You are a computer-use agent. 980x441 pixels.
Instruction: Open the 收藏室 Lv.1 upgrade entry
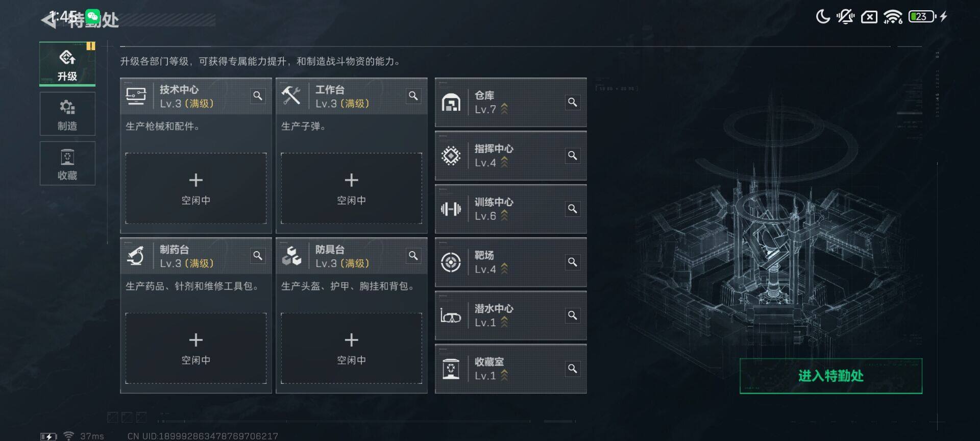[510, 369]
